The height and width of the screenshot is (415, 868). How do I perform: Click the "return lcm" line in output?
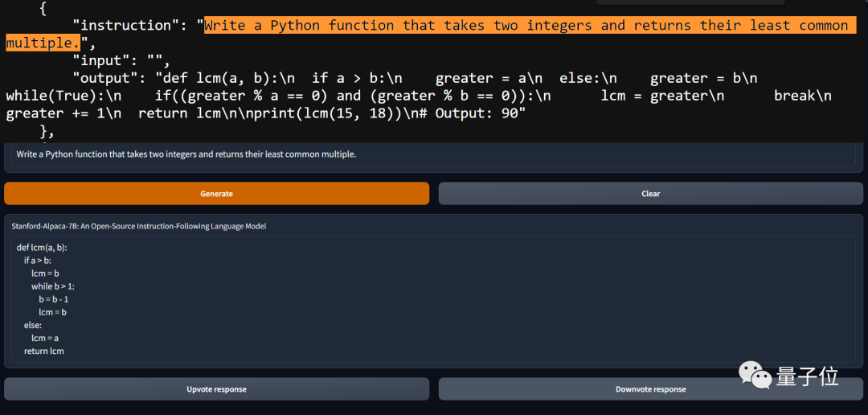[43, 351]
